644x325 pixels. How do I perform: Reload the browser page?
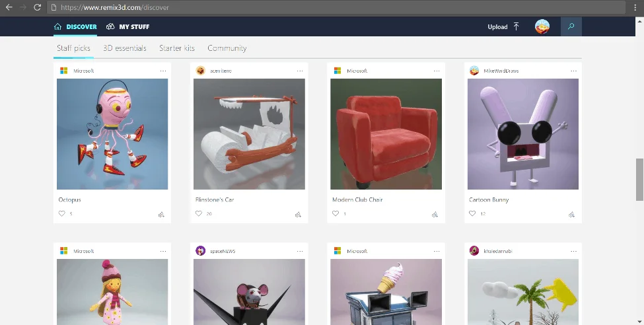click(37, 7)
